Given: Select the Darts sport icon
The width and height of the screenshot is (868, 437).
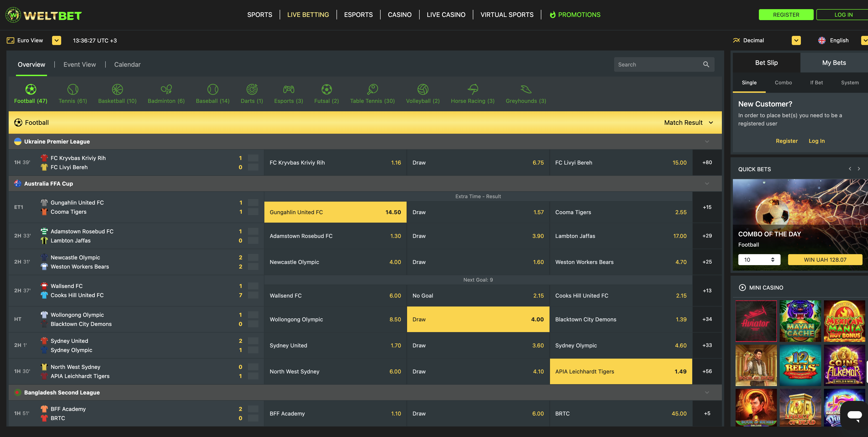Looking at the screenshot, I should pyautogui.click(x=252, y=89).
